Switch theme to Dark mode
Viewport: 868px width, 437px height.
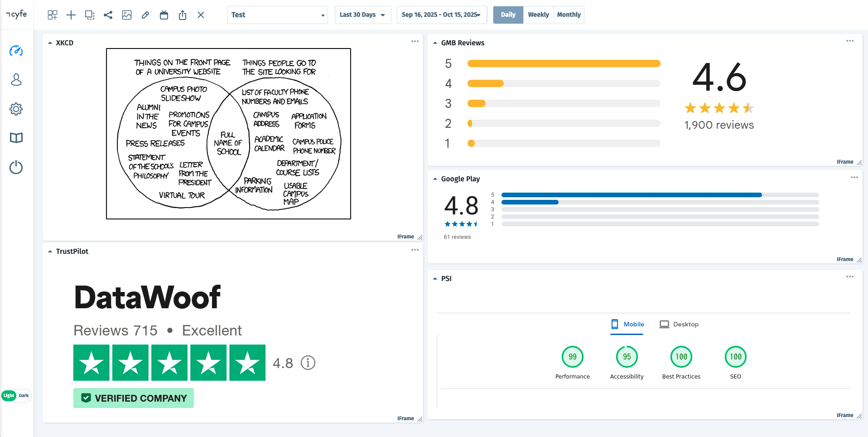point(24,396)
